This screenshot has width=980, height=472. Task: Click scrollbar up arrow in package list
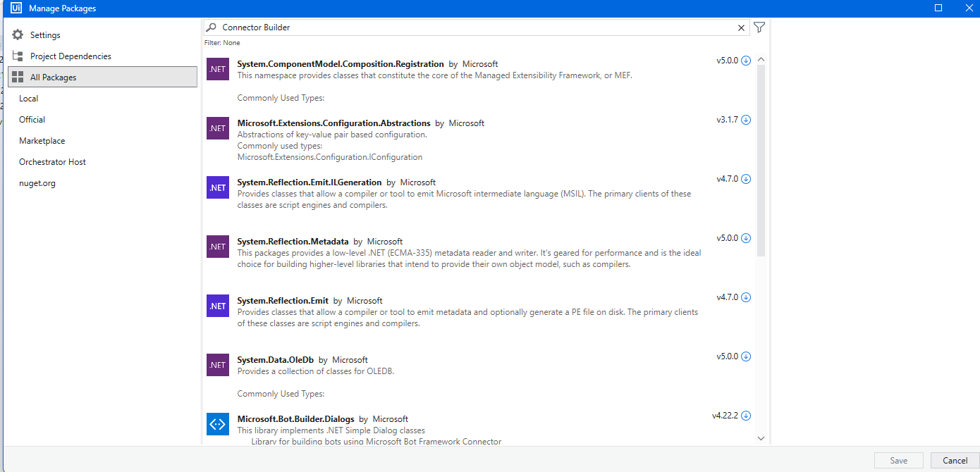coord(761,60)
